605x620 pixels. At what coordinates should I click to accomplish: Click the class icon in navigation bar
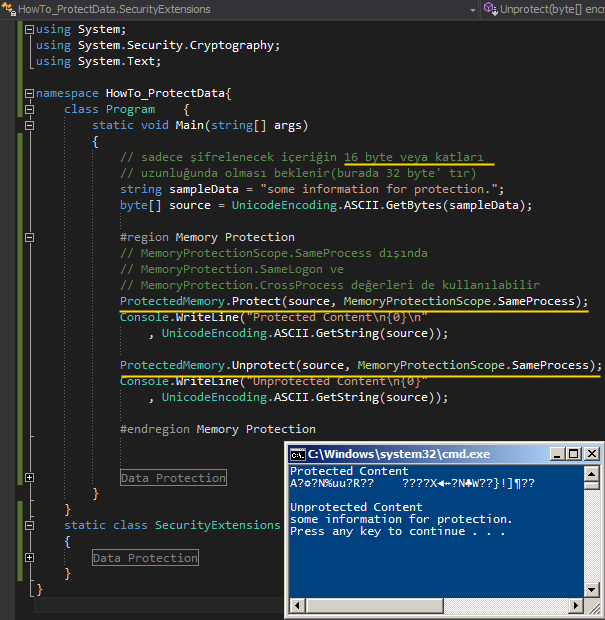[9, 8]
